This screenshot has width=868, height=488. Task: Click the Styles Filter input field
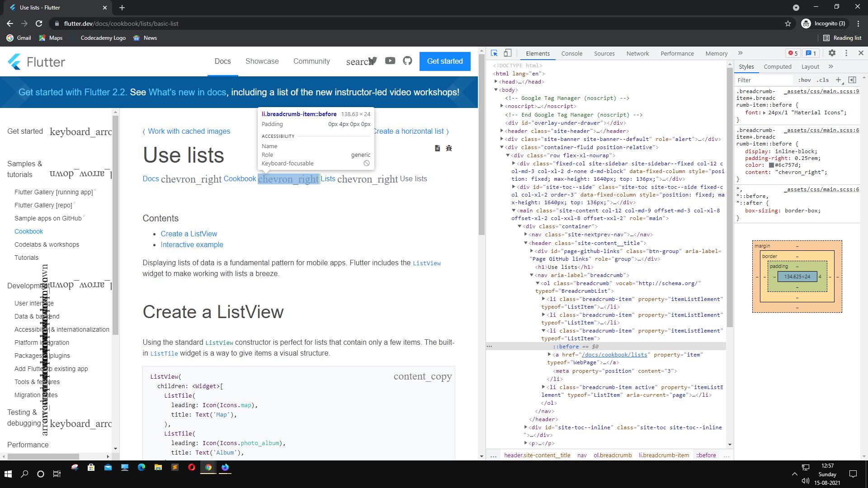click(x=764, y=80)
